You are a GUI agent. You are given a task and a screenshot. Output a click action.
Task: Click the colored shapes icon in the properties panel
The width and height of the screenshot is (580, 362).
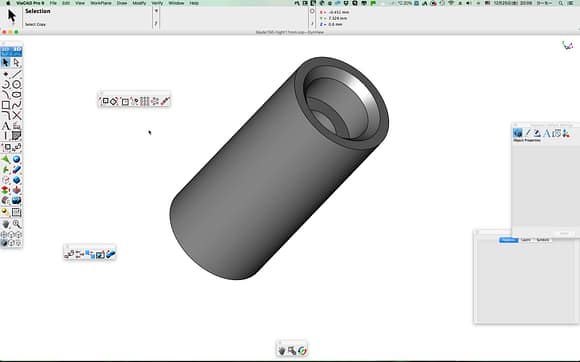point(566,133)
